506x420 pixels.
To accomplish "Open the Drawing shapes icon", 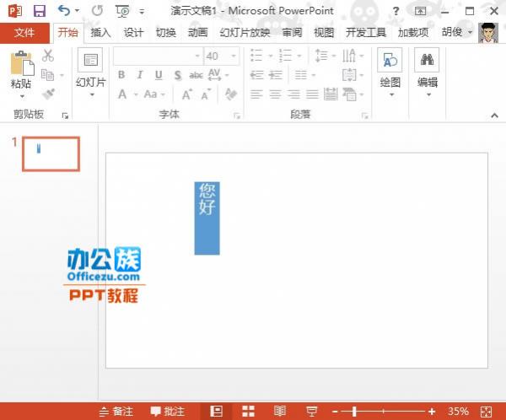I will (390, 61).
